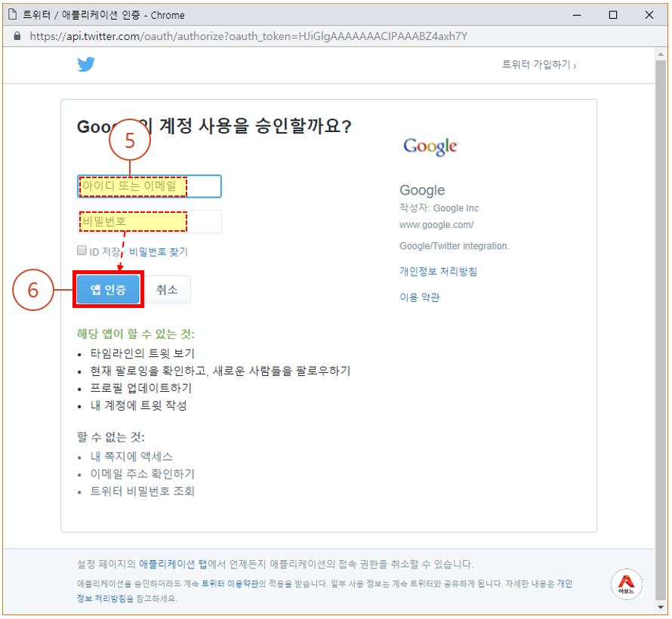Click the red A floating badge icon

point(626,584)
